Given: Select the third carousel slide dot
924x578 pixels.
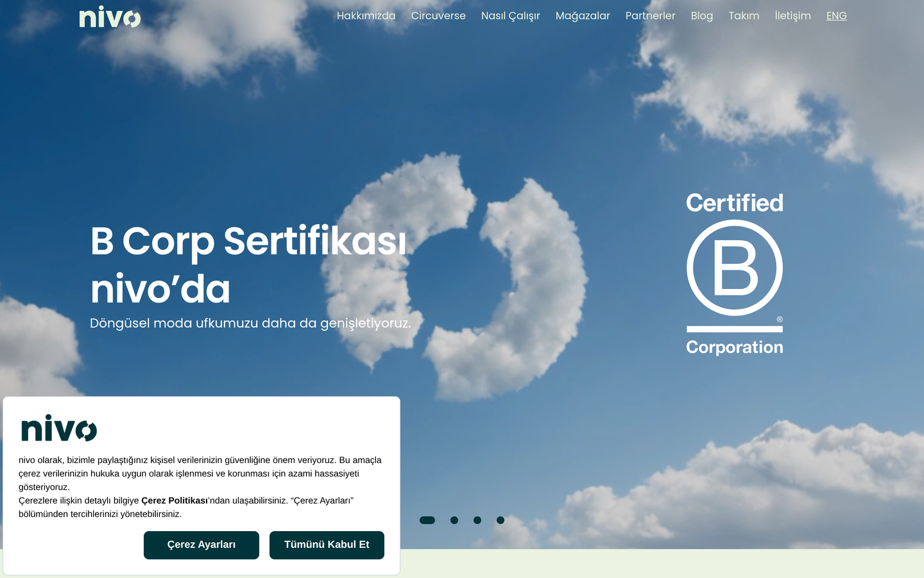Looking at the screenshot, I should point(477,520).
